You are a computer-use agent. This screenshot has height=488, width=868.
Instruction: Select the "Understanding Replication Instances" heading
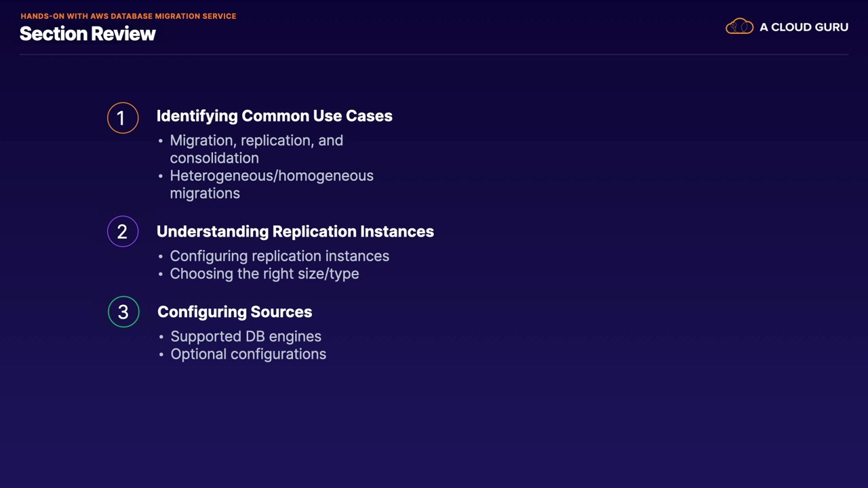(295, 232)
